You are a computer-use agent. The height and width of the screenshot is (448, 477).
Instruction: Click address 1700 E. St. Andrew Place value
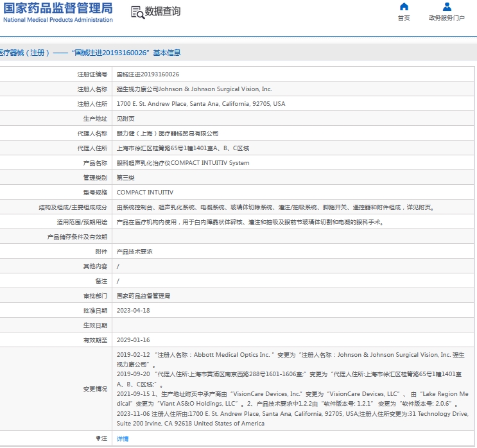201,104
